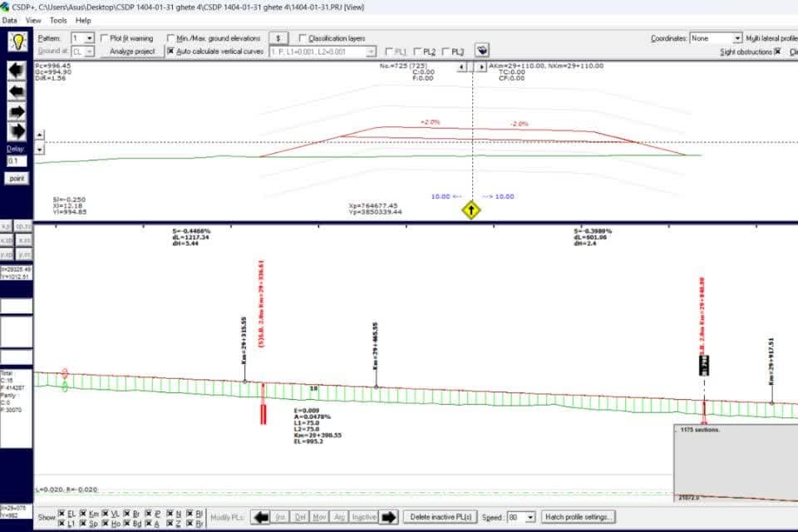Open Hatch profile settings
798x532 pixels.
click(579, 517)
